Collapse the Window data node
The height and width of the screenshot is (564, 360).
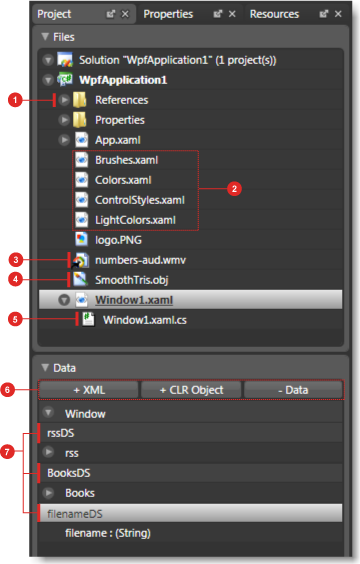tap(48, 412)
